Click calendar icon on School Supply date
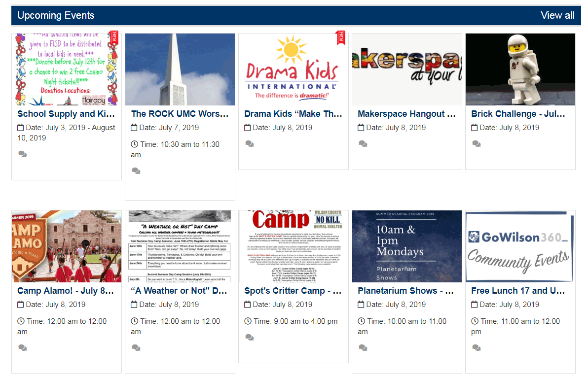This screenshot has width=588, height=376. tap(21, 128)
